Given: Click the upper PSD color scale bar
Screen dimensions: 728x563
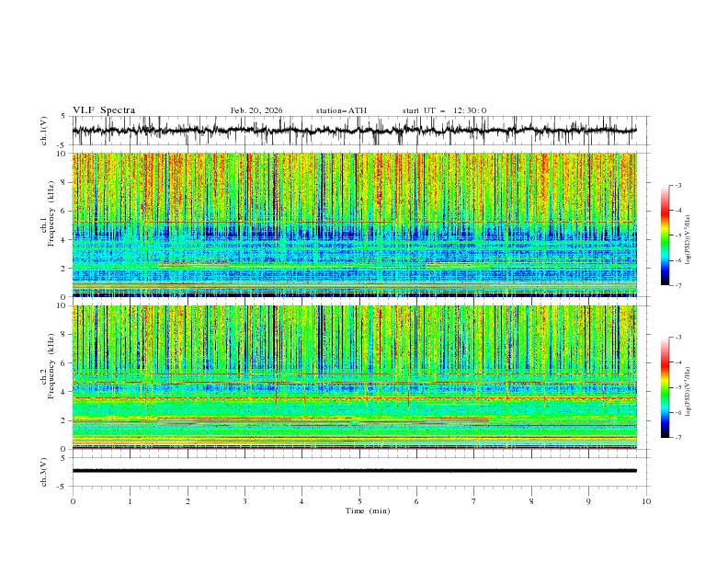Looking at the screenshot, I should click(x=665, y=236).
